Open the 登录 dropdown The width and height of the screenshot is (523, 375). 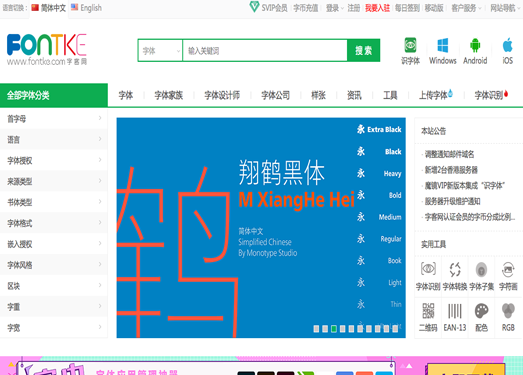pyautogui.click(x=335, y=8)
